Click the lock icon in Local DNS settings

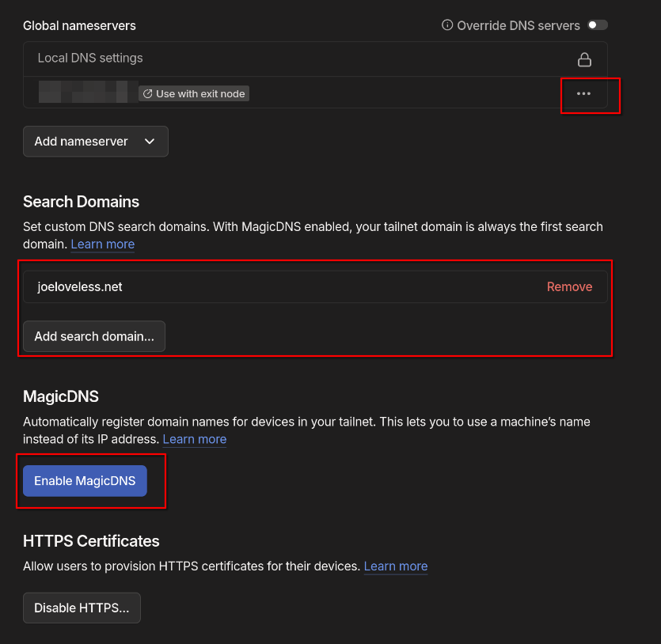click(x=584, y=59)
